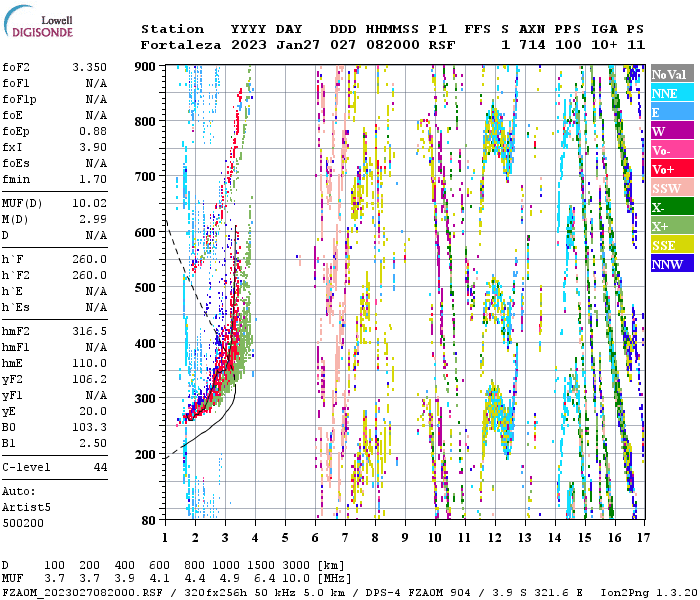This screenshot has height=600, width=700.
Task: Click the RSF program label in header
Action: (442, 45)
